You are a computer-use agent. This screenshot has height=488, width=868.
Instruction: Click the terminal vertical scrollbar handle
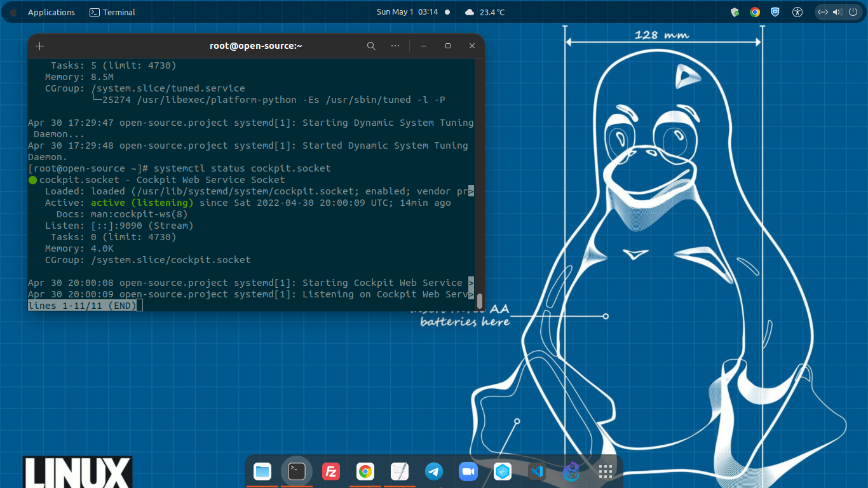tap(480, 301)
